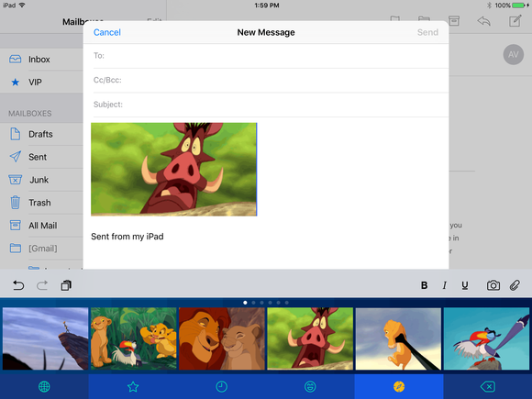Image resolution: width=532 pixels, height=399 pixels.
Task: Toggle bold formatting
Action: tap(424, 285)
